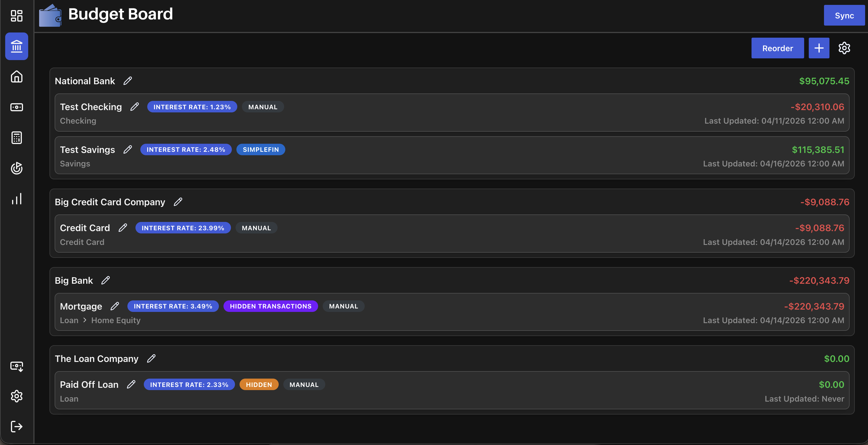Screen dimensions: 868x445
Task: Click Savings type label under Test Savings
Action: [x=75, y=163]
